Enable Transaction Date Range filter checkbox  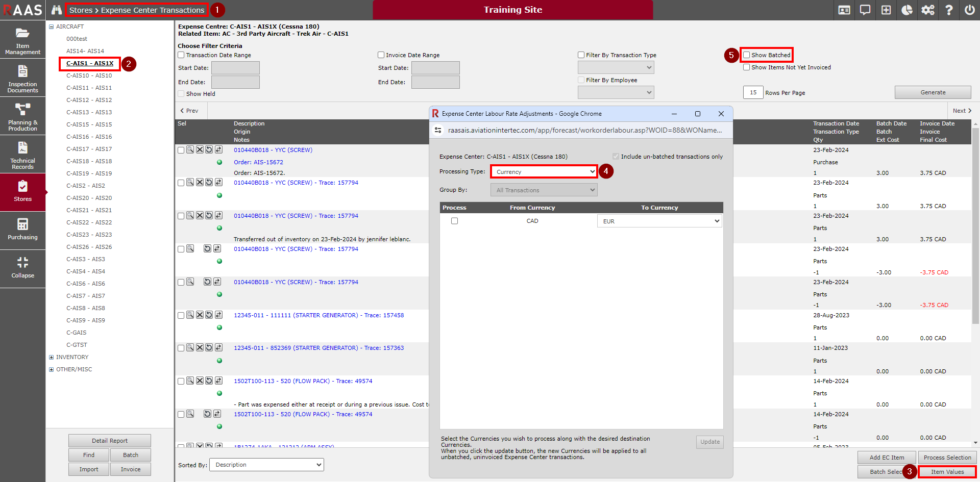click(181, 55)
